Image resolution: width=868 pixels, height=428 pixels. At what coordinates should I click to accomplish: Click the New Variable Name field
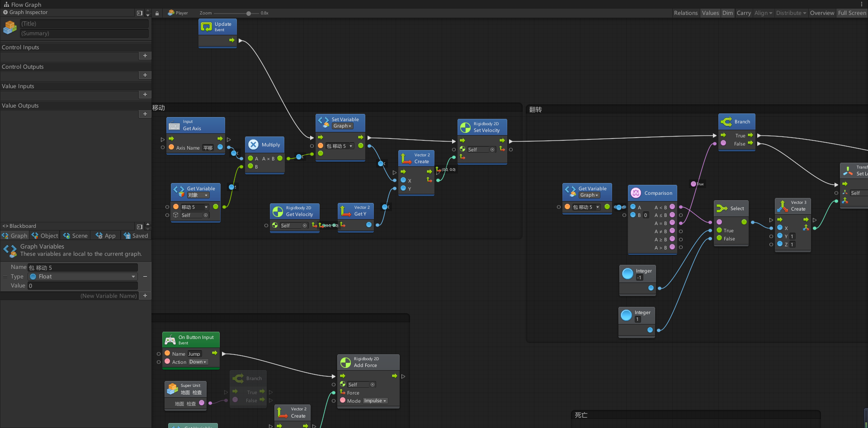70,296
